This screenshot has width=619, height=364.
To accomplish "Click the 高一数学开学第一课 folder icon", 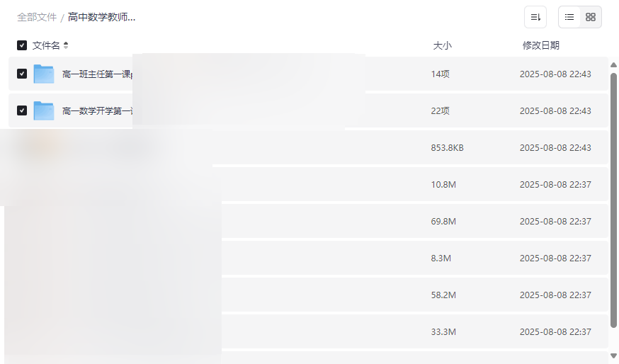I will (x=44, y=110).
